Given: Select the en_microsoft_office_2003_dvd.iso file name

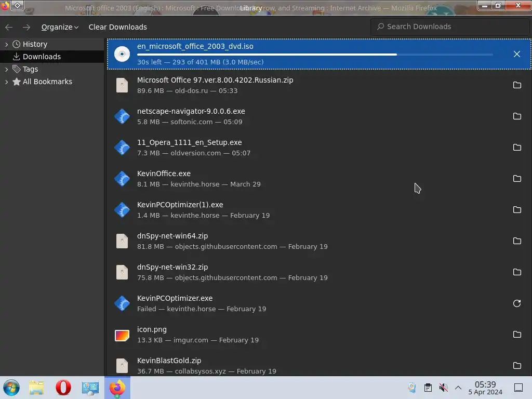Looking at the screenshot, I should 195,46.
